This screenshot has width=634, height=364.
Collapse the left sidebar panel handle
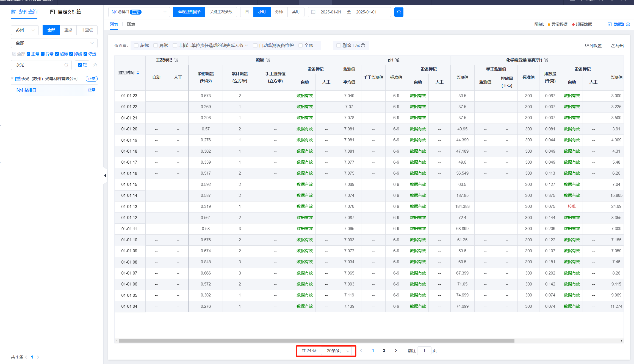coord(105,175)
